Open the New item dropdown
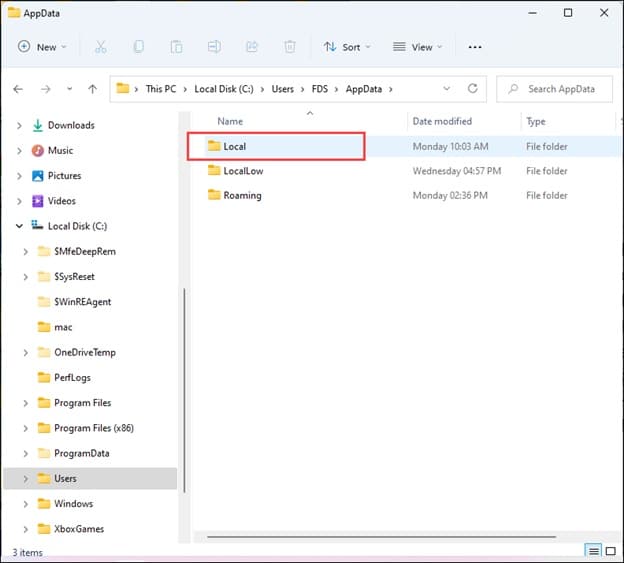 42,47
